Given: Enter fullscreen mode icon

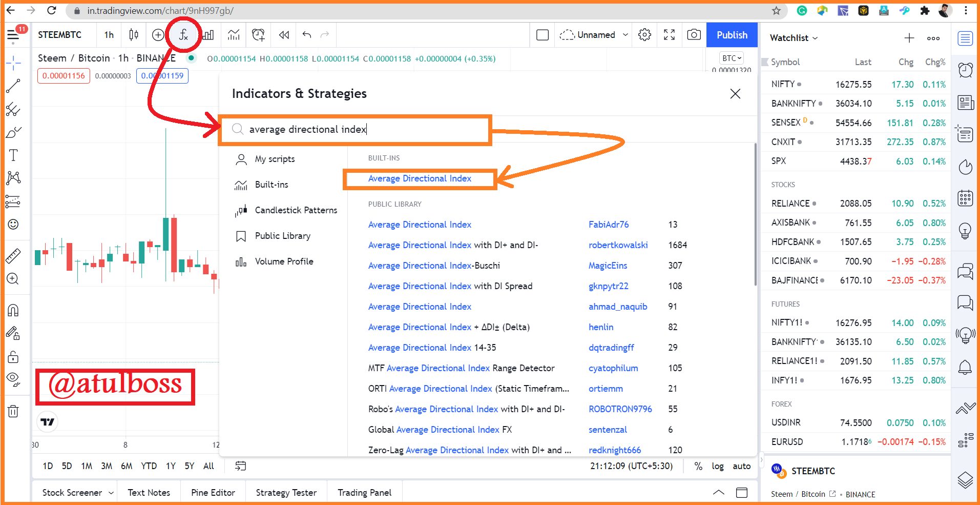Looking at the screenshot, I should [669, 35].
